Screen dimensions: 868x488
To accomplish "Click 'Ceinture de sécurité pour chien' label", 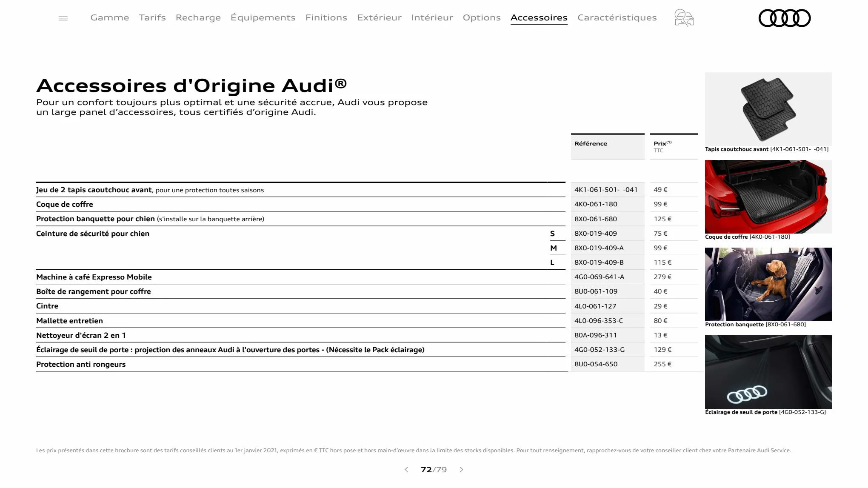I will [x=93, y=234].
